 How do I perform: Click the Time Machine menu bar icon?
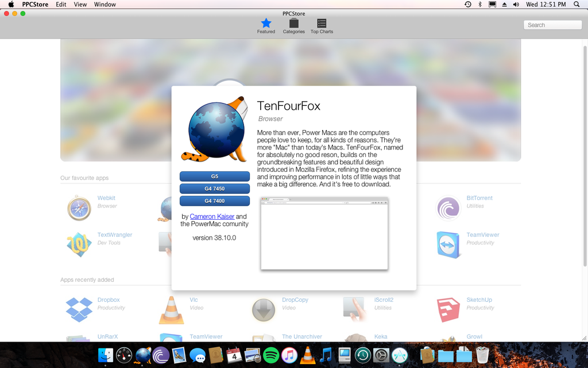pyautogui.click(x=467, y=5)
